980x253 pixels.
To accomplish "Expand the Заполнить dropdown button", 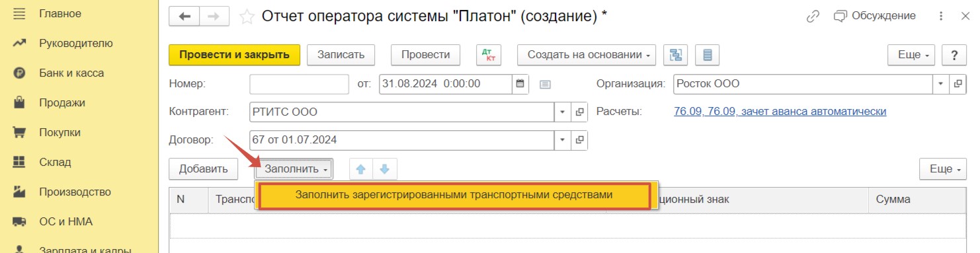I will pos(294,169).
